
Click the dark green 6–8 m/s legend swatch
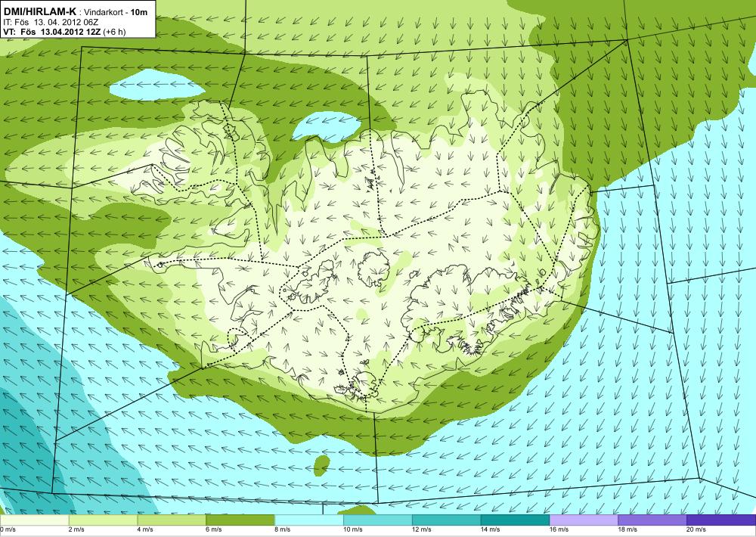pos(240,520)
